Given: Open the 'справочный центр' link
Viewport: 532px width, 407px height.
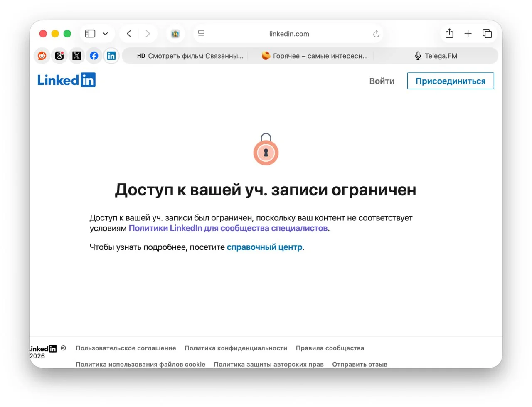Looking at the screenshot, I should tap(264, 247).
